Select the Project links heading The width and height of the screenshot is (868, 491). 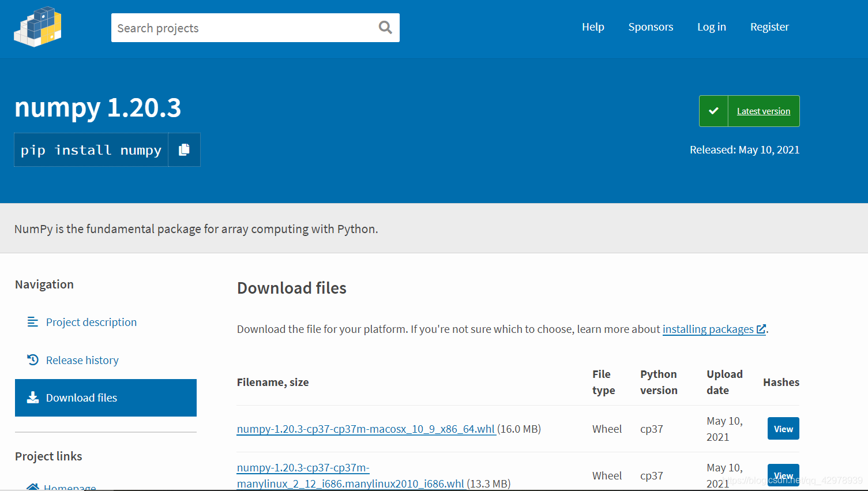pos(48,456)
